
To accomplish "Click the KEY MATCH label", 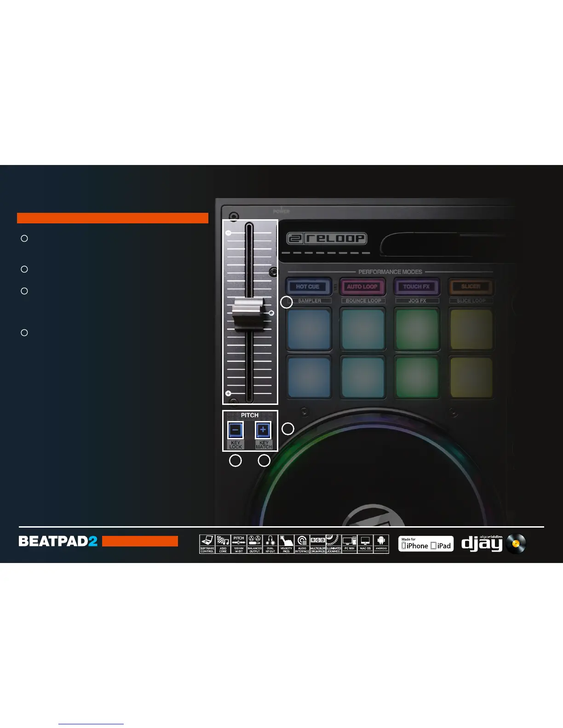I will (x=264, y=444).
